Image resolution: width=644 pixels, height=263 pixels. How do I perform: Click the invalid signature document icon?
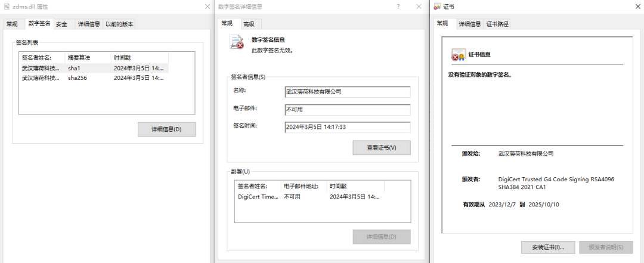237,43
